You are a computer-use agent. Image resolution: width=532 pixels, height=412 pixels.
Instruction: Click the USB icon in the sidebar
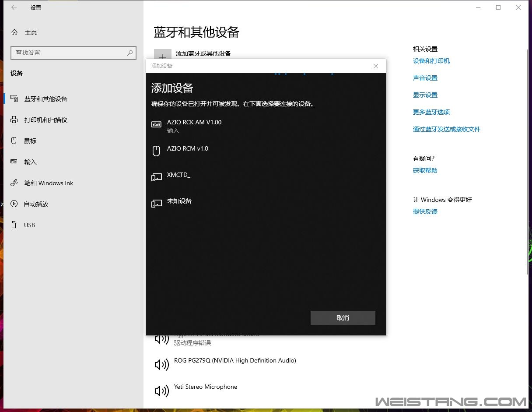click(14, 225)
